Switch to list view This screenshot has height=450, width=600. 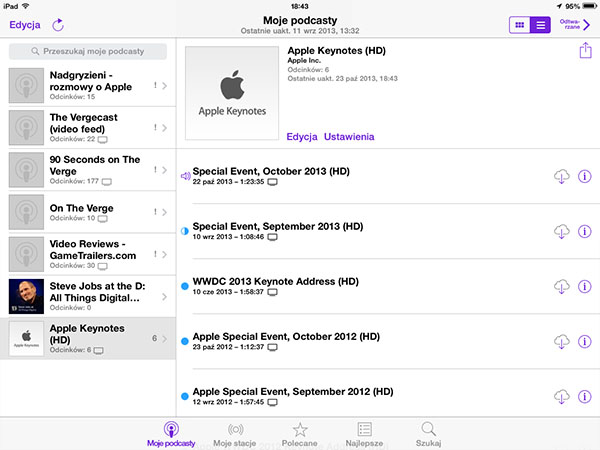[x=540, y=25]
